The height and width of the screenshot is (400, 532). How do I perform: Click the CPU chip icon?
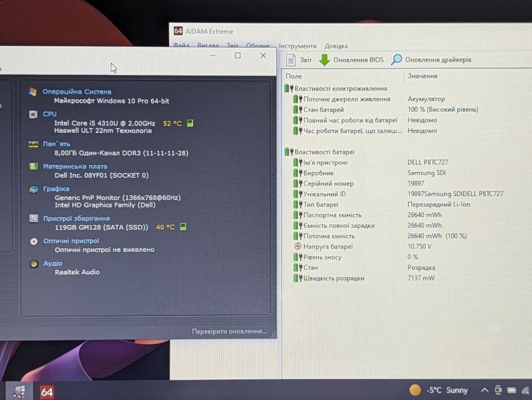click(33, 115)
